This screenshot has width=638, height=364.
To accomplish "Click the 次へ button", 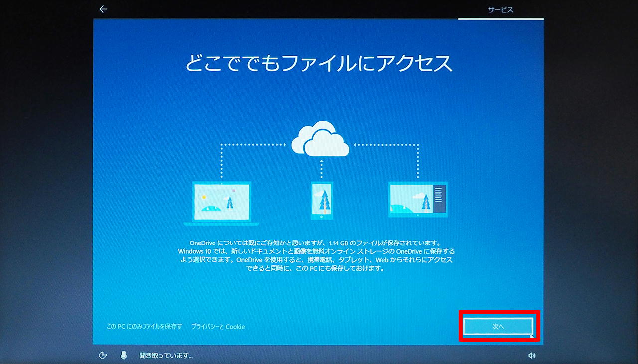I will 498,327.
